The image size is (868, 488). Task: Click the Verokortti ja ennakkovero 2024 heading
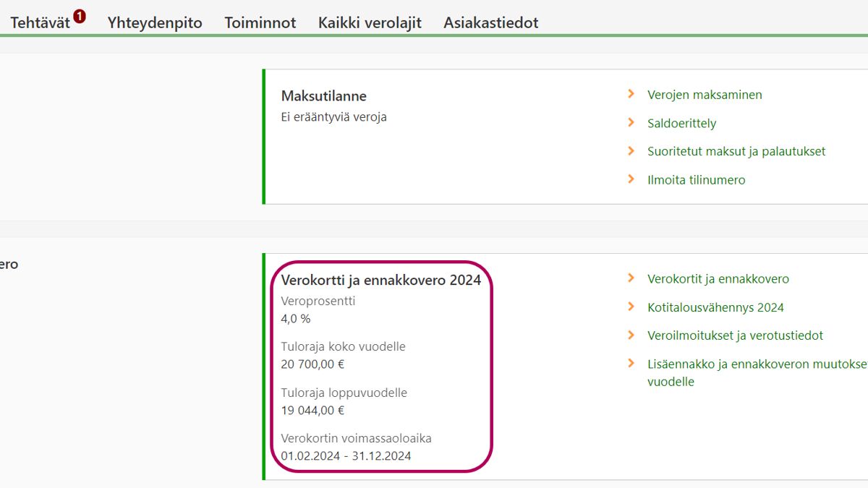pyautogui.click(x=380, y=281)
